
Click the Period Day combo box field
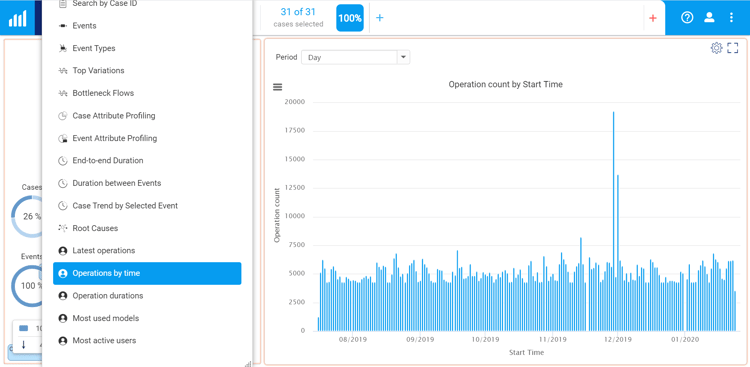coord(355,57)
